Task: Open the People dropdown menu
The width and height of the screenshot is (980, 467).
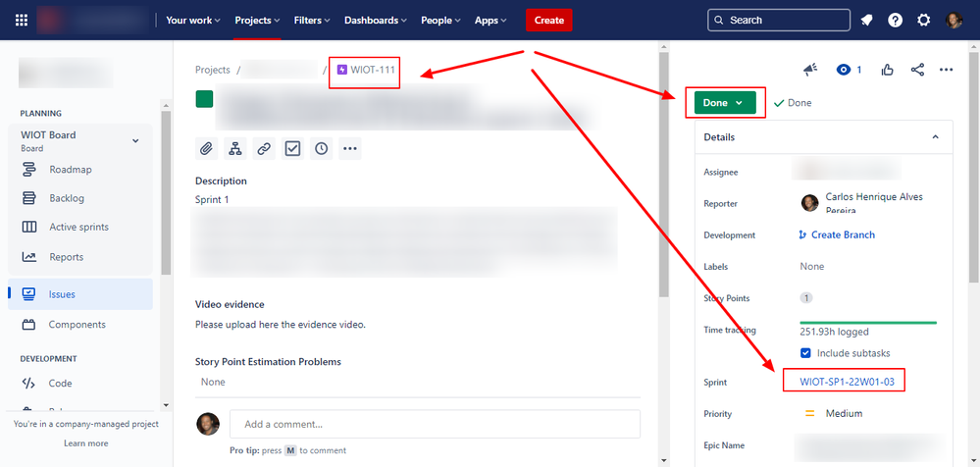Action: pos(440,20)
